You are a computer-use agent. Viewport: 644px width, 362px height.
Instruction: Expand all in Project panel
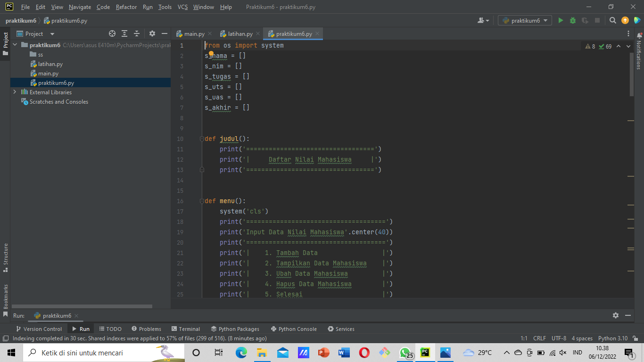click(124, 34)
